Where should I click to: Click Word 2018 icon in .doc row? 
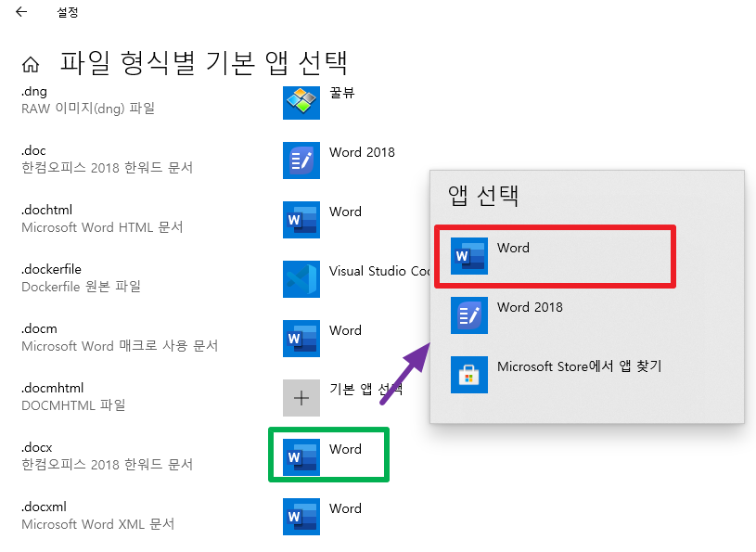click(x=301, y=160)
